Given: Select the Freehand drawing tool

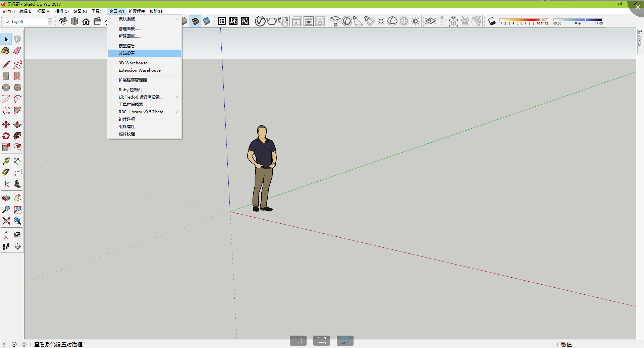Looking at the screenshot, I should pyautogui.click(x=17, y=65).
